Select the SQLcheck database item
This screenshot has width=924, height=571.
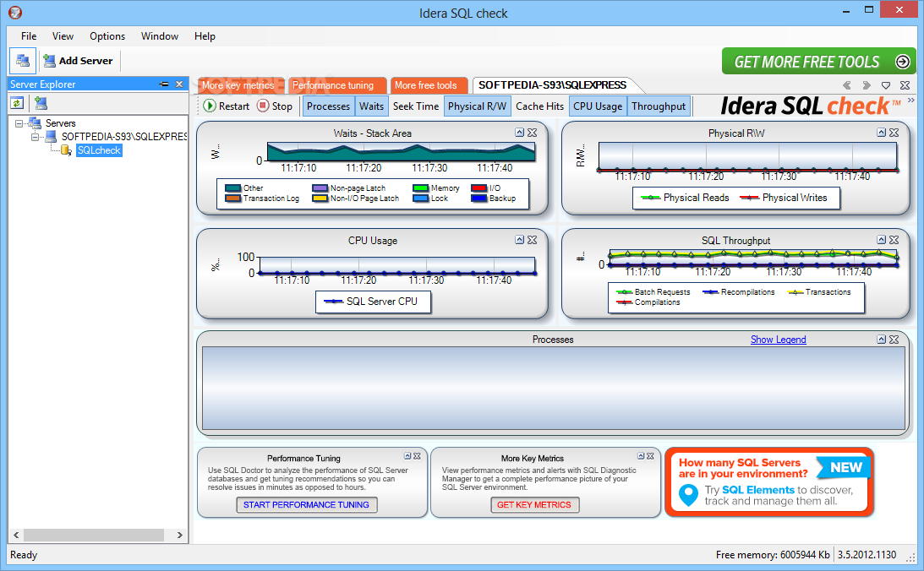(x=99, y=150)
